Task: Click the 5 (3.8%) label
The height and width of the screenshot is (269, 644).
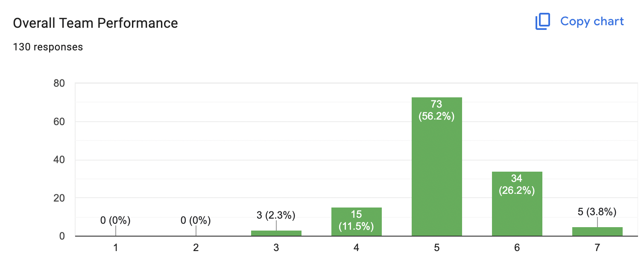Action: tap(597, 212)
